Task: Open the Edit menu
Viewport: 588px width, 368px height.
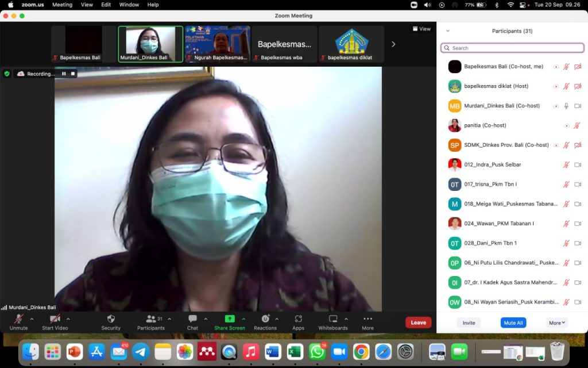Action: (x=106, y=5)
